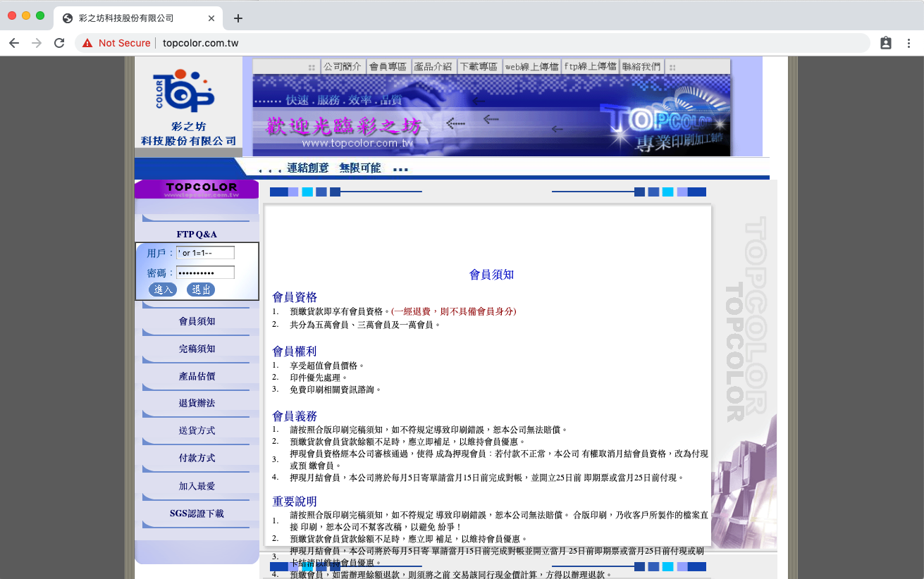This screenshot has width=924, height=579.
Task: Open 付款方式 in the left sidebar
Action: (197, 458)
